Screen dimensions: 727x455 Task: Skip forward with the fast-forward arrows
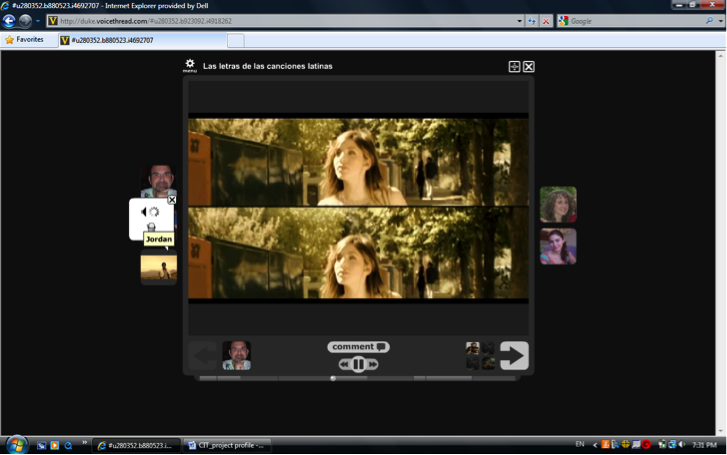click(x=372, y=365)
